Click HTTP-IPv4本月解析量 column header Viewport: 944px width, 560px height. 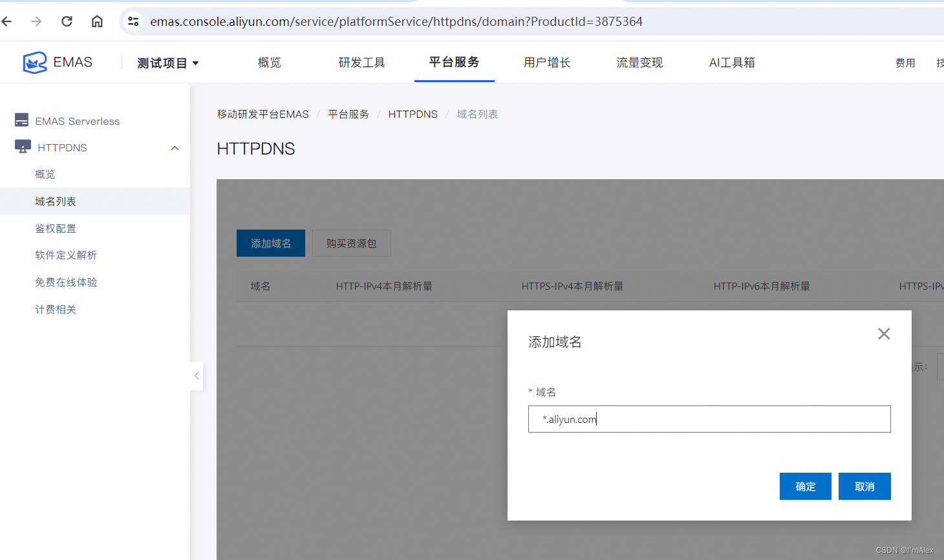[x=384, y=286]
